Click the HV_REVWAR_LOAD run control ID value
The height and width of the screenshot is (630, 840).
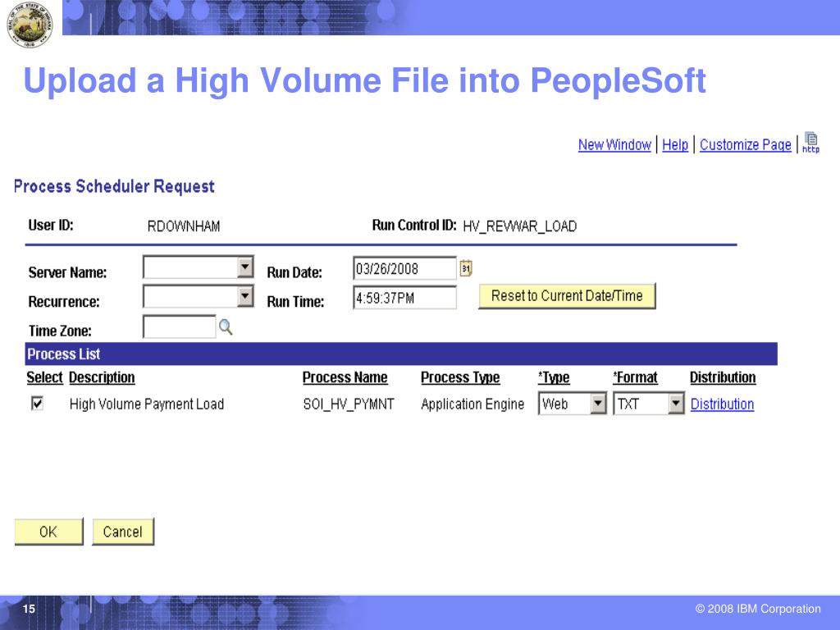point(519,226)
